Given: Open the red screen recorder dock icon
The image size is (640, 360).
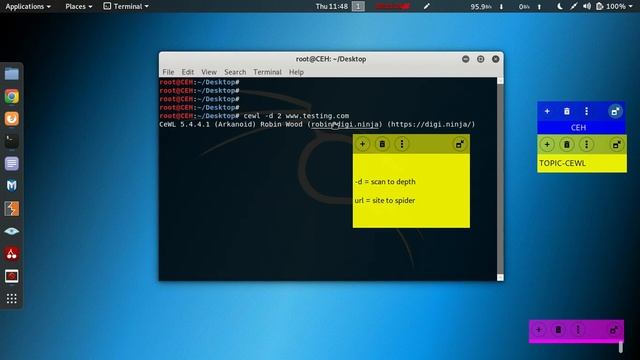Looking at the screenshot, I should 11,276.
